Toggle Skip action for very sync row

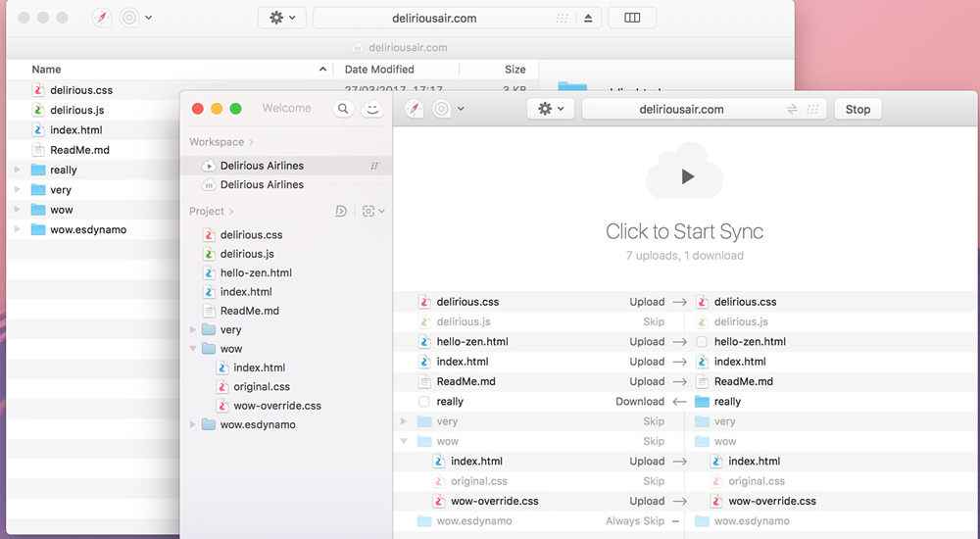654,421
